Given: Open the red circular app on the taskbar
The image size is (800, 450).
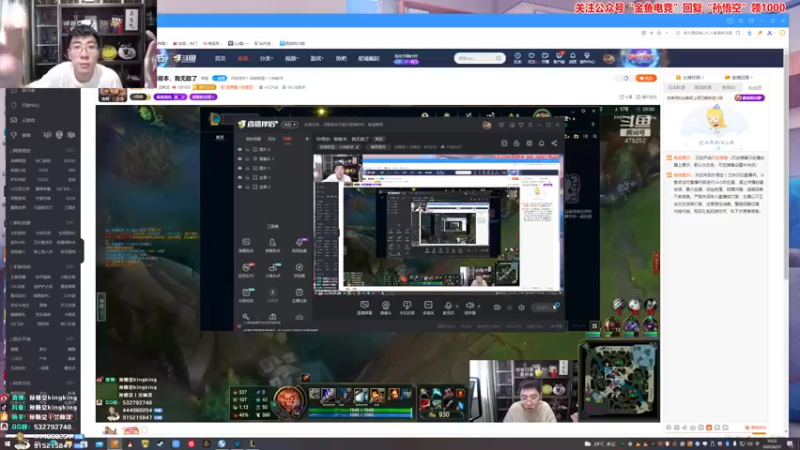Looking at the screenshot, I should [x=191, y=444].
